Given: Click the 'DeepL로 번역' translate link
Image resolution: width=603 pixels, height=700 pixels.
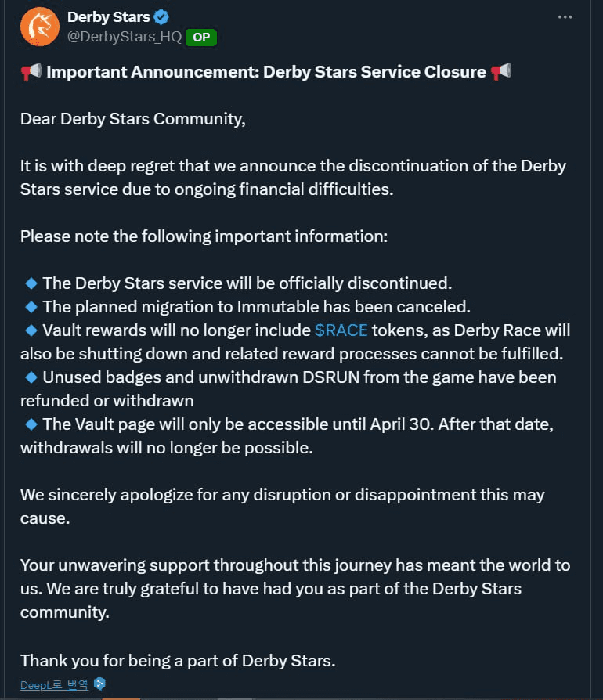Looking at the screenshot, I should (x=55, y=685).
